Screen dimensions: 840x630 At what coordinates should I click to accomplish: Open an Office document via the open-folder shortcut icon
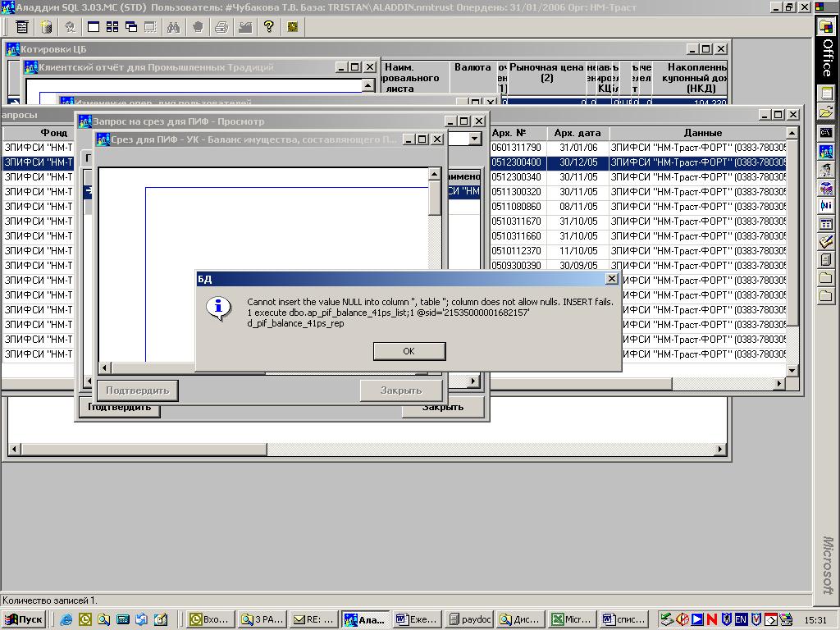pyautogui.click(x=826, y=112)
